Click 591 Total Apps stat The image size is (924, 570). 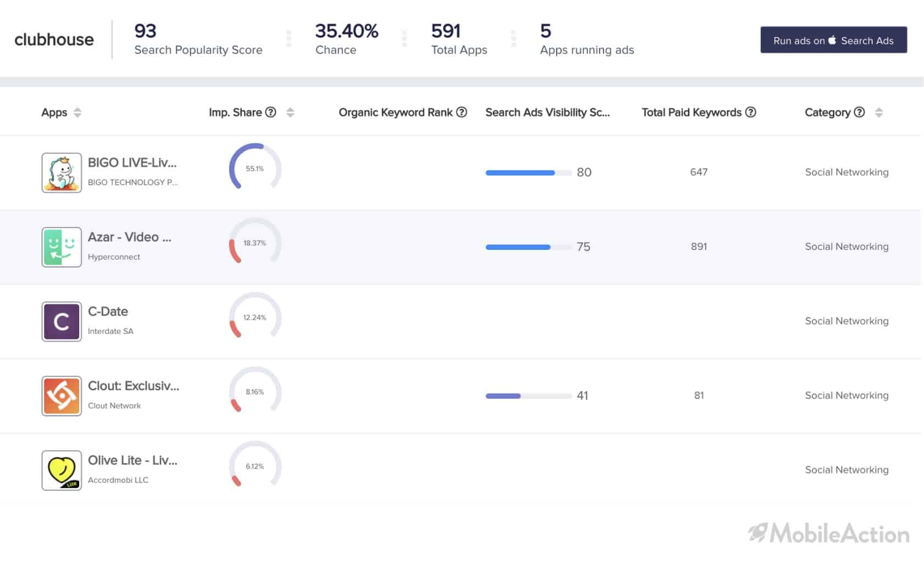459,39
